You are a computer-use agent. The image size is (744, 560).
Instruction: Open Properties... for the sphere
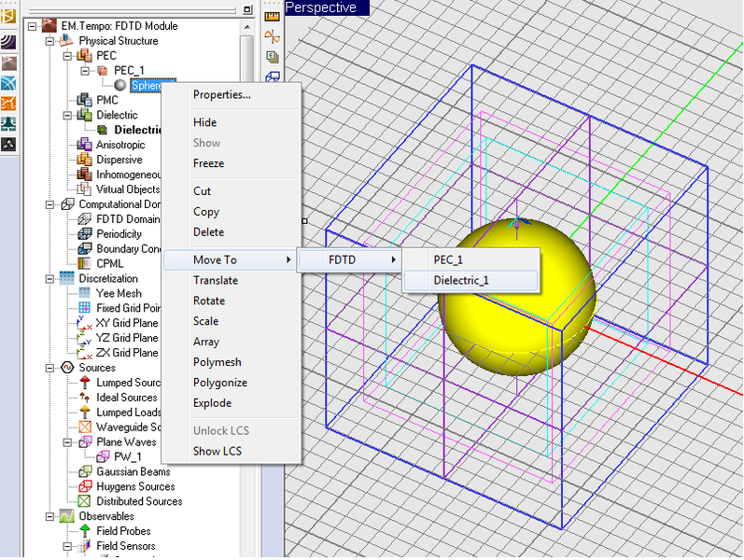(221, 94)
